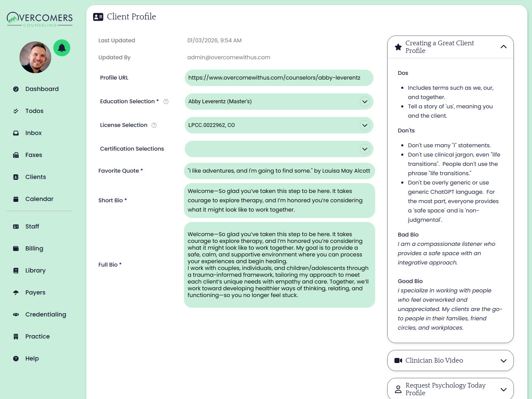Viewport: 532px width, 399px height.
Task: Click the person icon for Psychology Today Profile
Action: [x=398, y=389]
